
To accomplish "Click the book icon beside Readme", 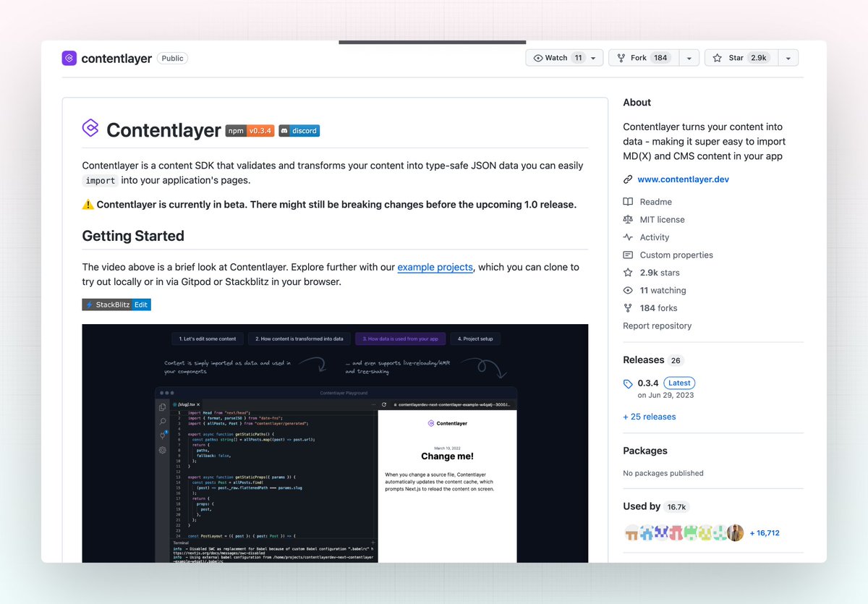I will click(x=628, y=202).
